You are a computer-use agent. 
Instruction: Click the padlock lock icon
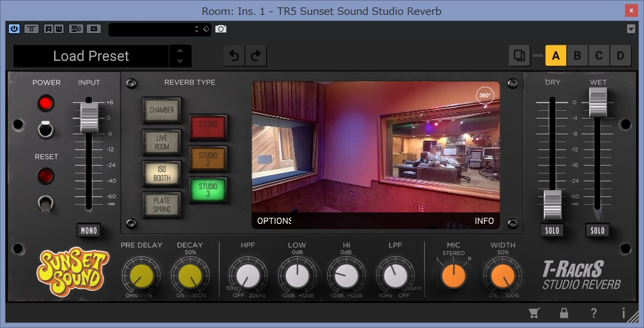point(563,313)
